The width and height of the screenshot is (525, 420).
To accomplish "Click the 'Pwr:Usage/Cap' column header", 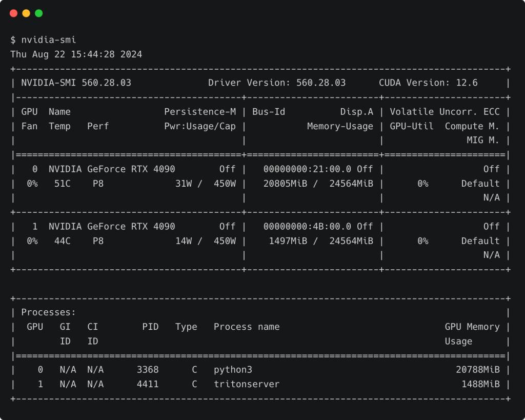I will tap(200, 126).
